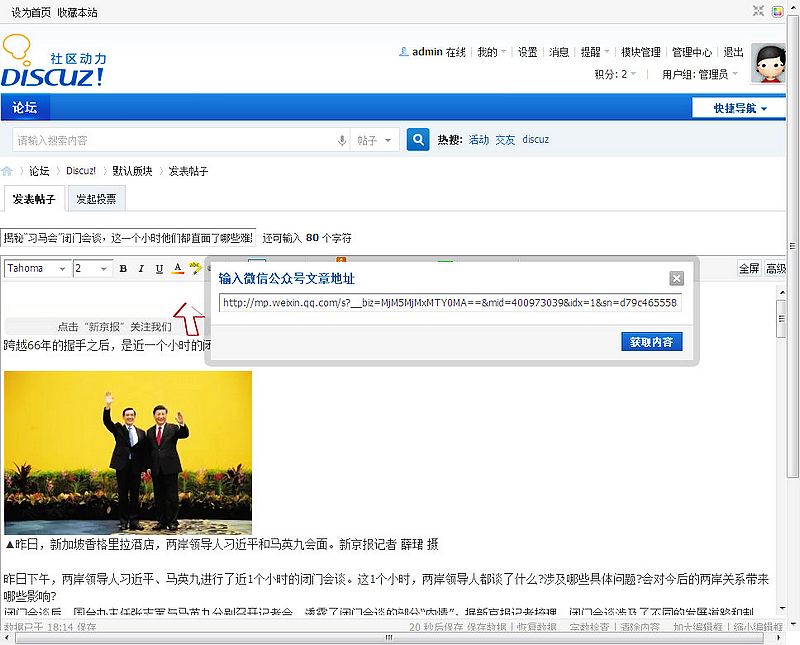Open the text highlight color tool
Image resolution: width=800 pixels, height=645 pixels.
195,268
